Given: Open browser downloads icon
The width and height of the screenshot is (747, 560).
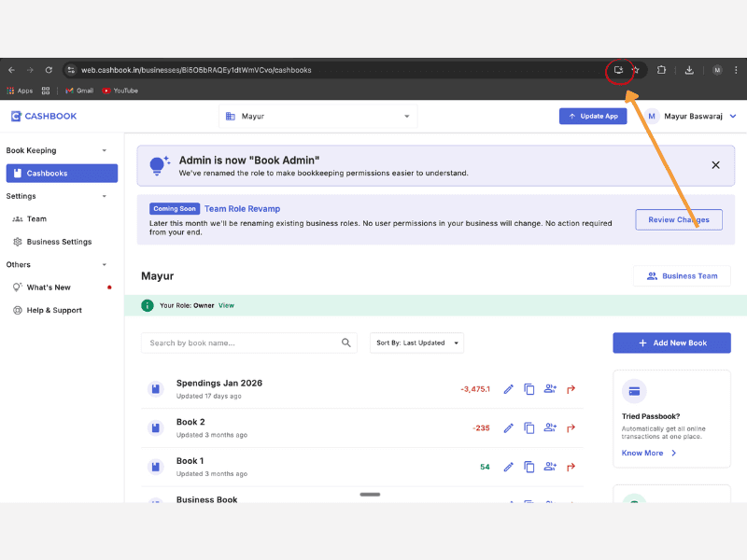Looking at the screenshot, I should click(689, 70).
